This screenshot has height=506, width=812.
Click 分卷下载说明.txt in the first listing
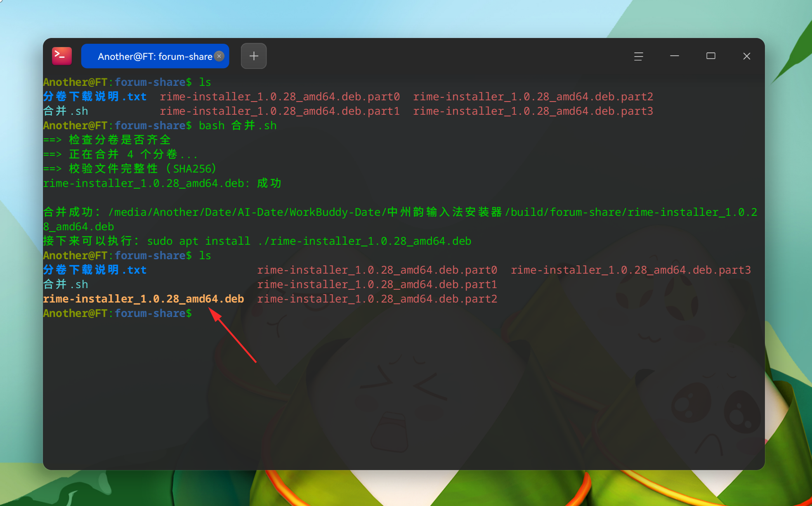click(x=95, y=97)
